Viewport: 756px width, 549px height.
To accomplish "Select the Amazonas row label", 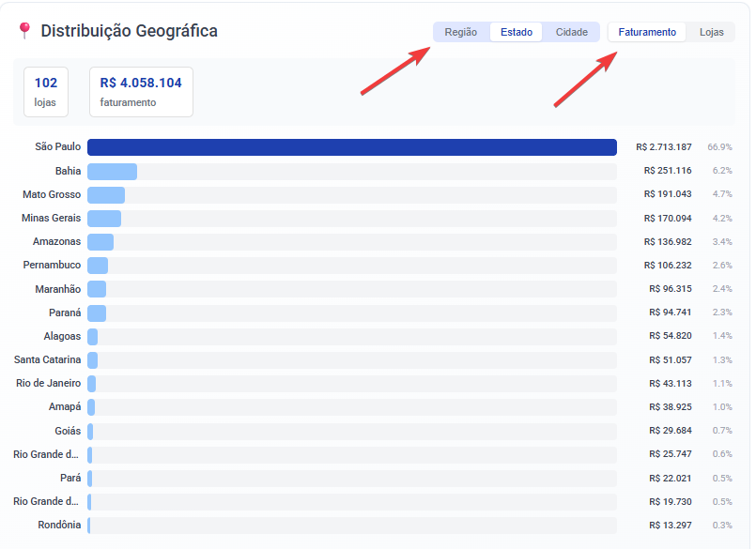I will pyautogui.click(x=56, y=241).
